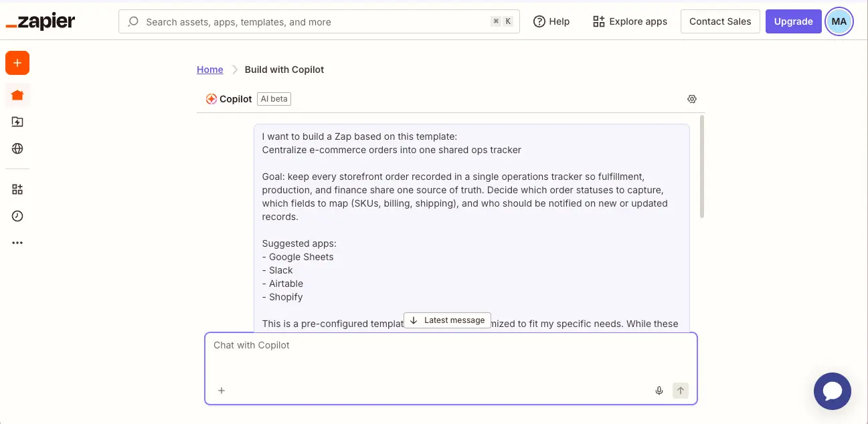868x424 pixels.
Task: Open the chat support bubble at bottom right
Action: [832, 391]
